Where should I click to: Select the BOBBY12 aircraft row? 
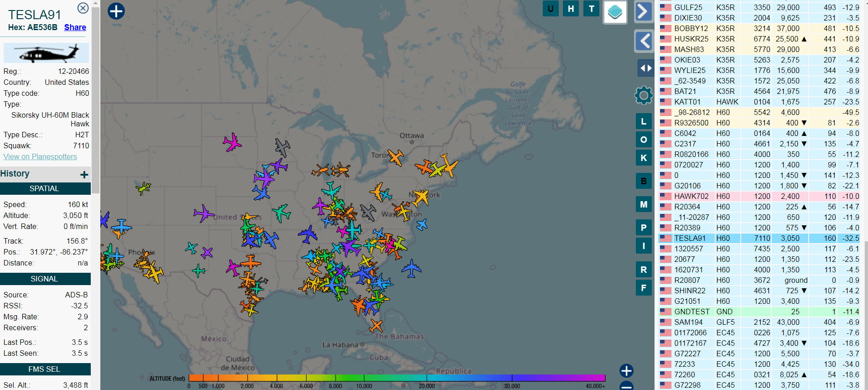[759, 28]
